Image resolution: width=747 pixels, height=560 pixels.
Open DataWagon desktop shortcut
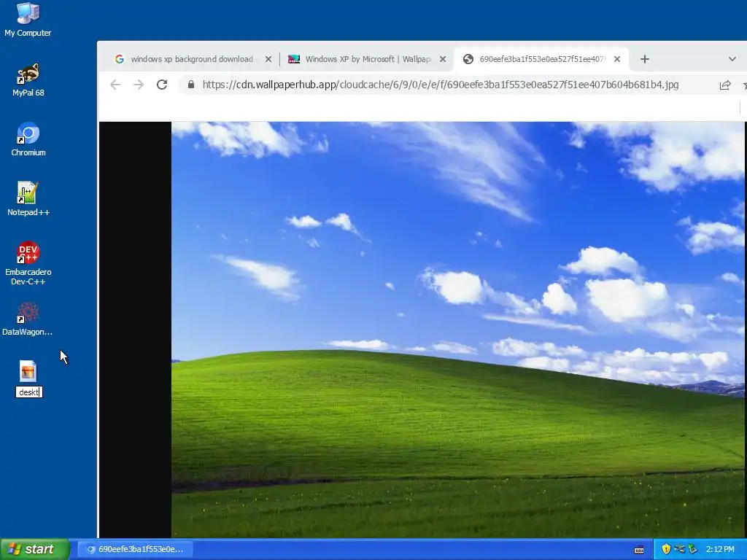28,319
